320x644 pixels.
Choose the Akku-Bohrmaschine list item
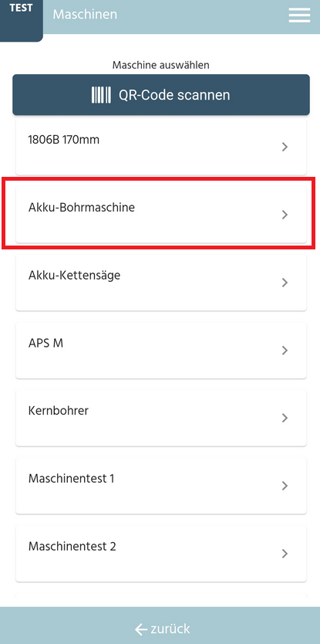coord(161,215)
